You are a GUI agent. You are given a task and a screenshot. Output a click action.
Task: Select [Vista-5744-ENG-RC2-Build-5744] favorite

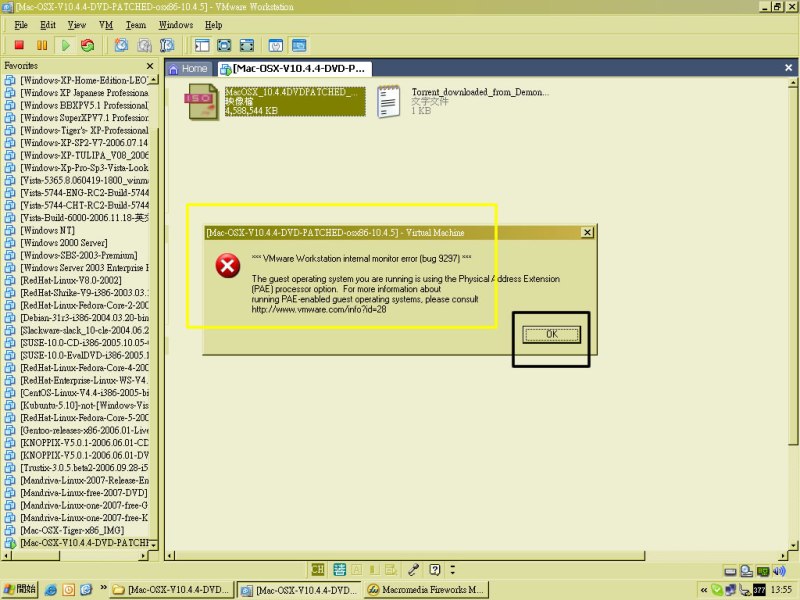[76, 193]
